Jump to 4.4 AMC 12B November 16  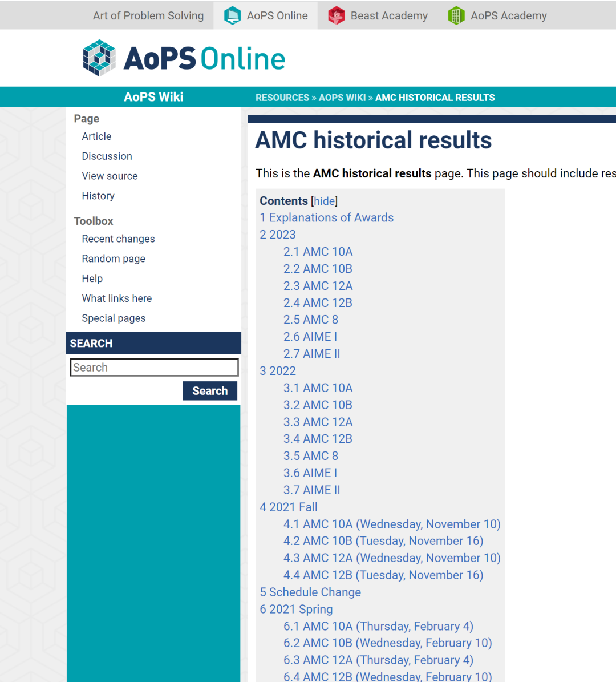click(383, 575)
